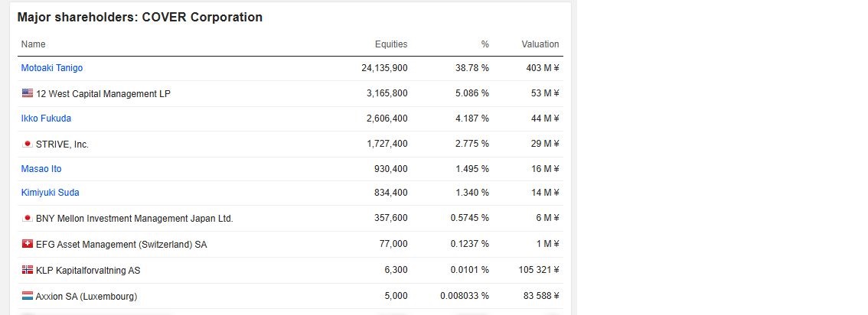Click equities value 357,600
The height and width of the screenshot is (315, 868).
(x=391, y=218)
